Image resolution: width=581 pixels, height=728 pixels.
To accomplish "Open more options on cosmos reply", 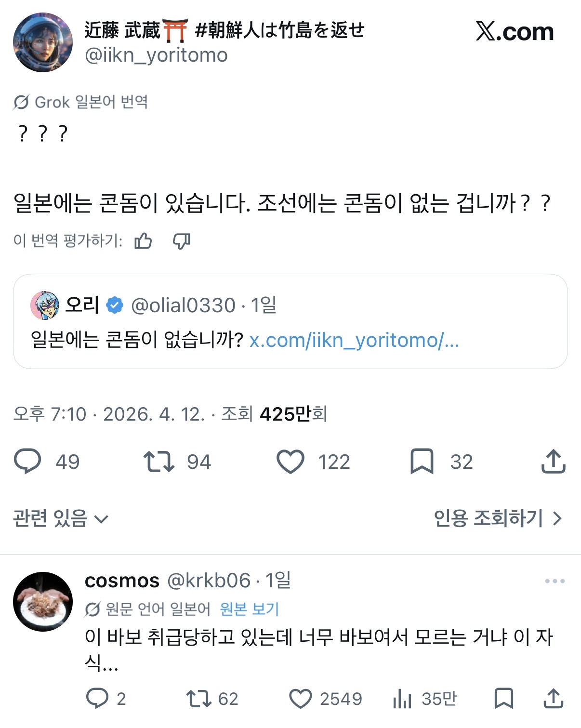I will [555, 581].
